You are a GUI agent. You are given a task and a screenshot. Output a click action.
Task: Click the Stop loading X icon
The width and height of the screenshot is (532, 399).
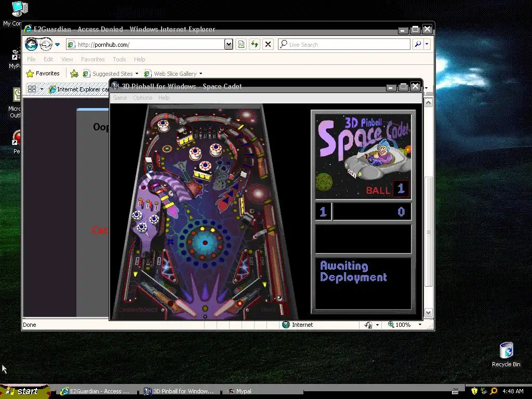tap(268, 45)
